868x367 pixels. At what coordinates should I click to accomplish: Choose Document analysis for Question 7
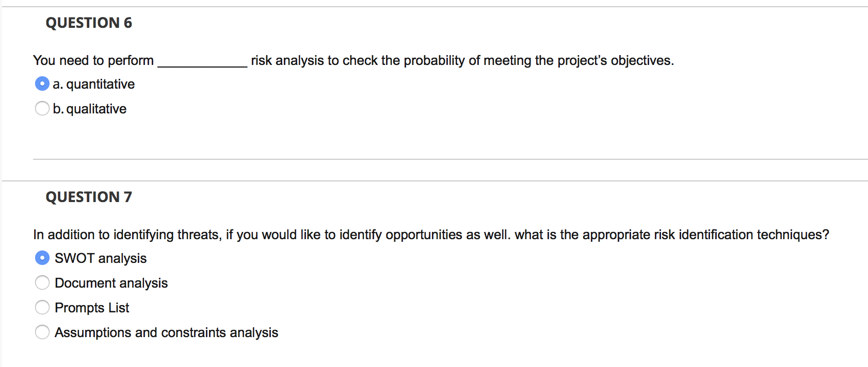click(42, 282)
